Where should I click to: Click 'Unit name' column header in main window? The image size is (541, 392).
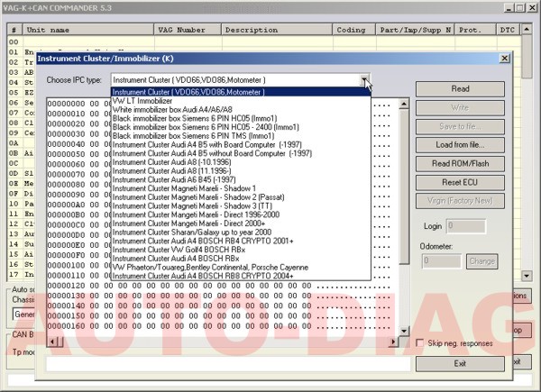[x=88, y=30]
